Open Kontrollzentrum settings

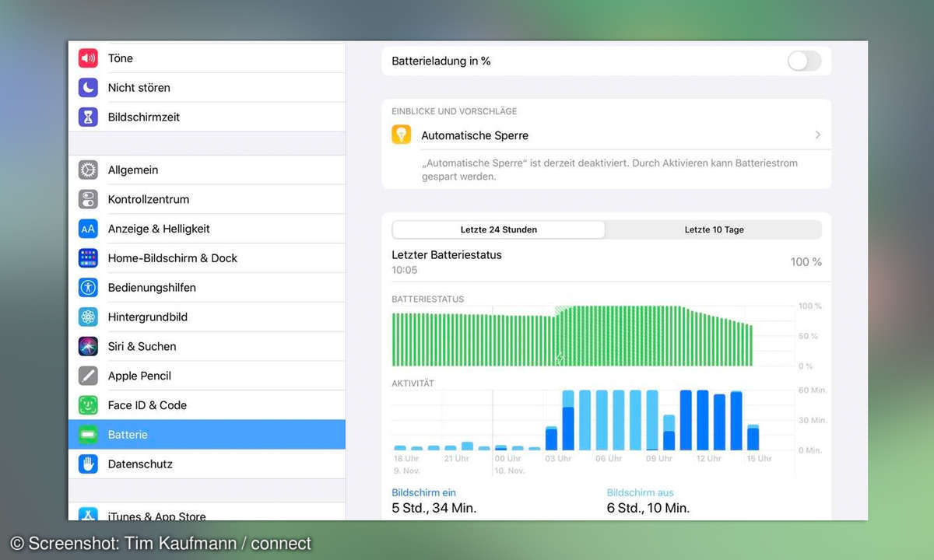click(207, 199)
